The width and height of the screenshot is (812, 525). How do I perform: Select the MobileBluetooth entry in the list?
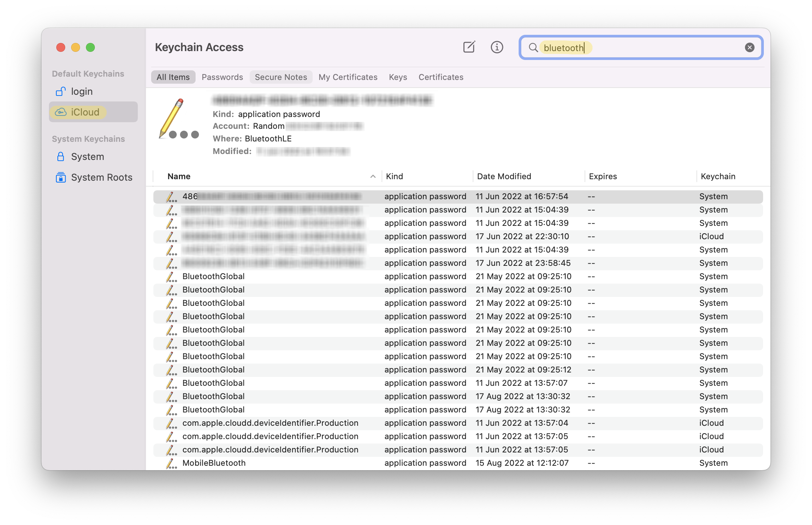[x=214, y=463]
